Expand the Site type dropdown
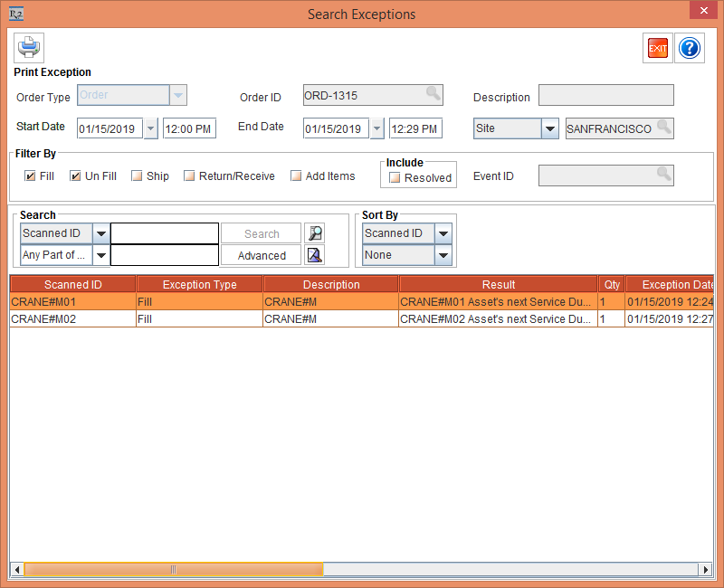The width and height of the screenshot is (724, 588). tap(549, 128)
